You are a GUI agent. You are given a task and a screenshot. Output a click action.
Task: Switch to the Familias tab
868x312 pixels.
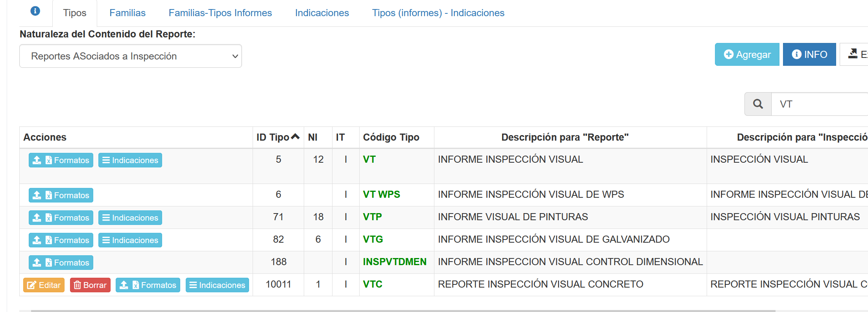point(127,13)
